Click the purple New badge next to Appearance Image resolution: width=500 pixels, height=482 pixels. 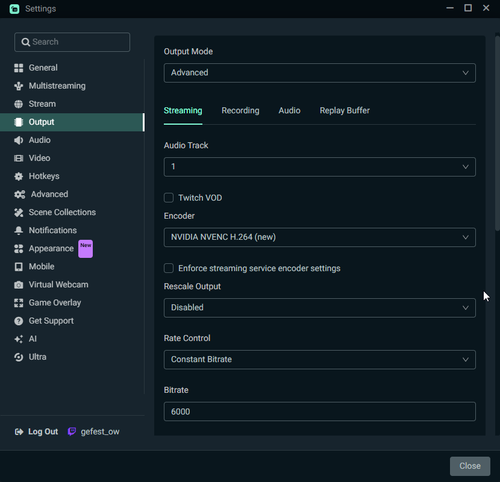[86, 249]
